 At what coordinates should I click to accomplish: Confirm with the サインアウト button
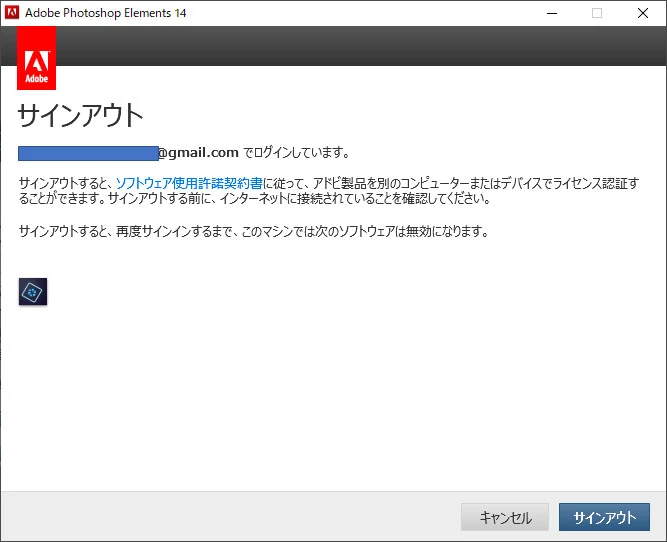pos(604,517)
